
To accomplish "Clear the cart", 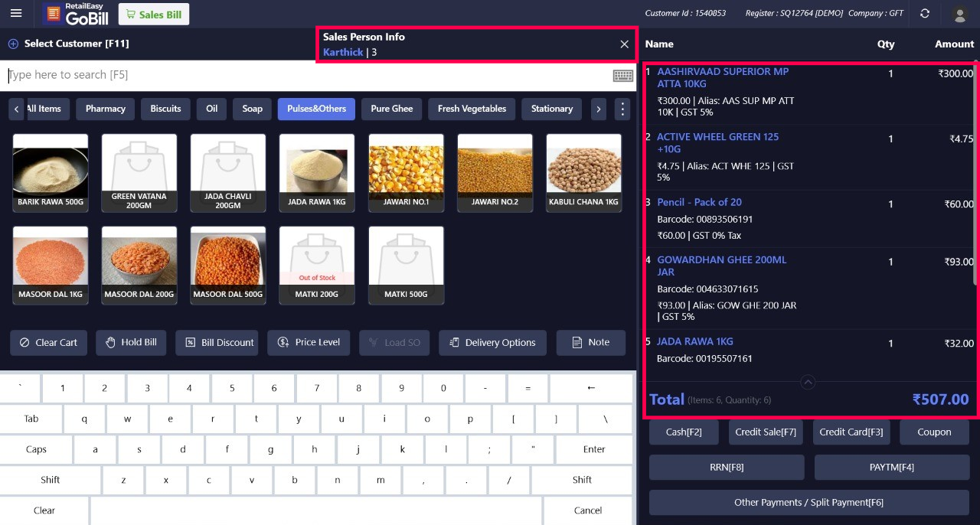I will coord(48,343).
